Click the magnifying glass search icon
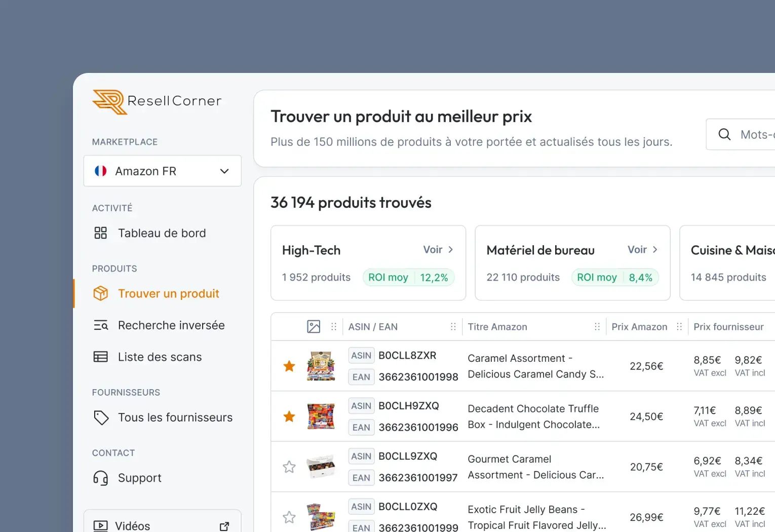This screenshot has height=532, width=775. (x=725, y=134)
